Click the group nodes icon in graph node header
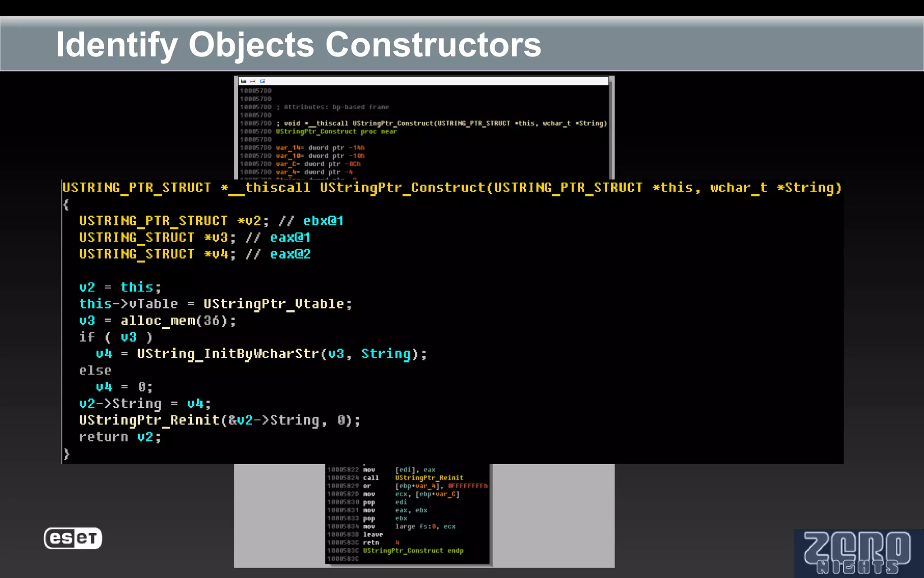 point(263,81)
